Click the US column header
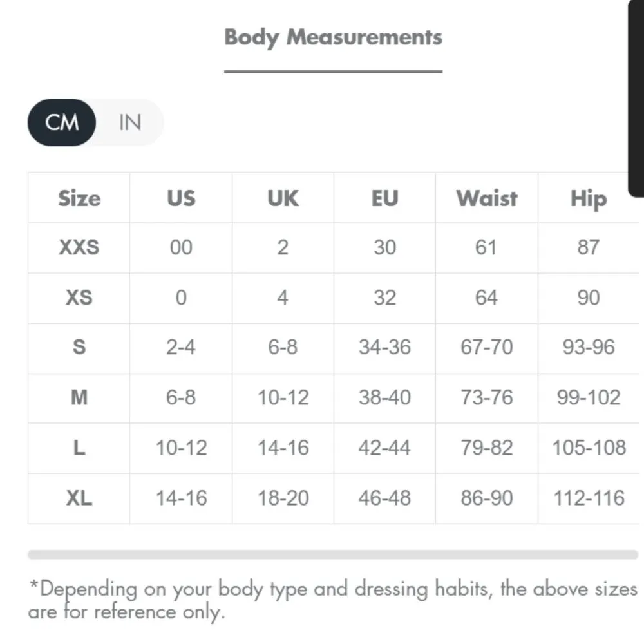644x644 pixels. (181, 198)
